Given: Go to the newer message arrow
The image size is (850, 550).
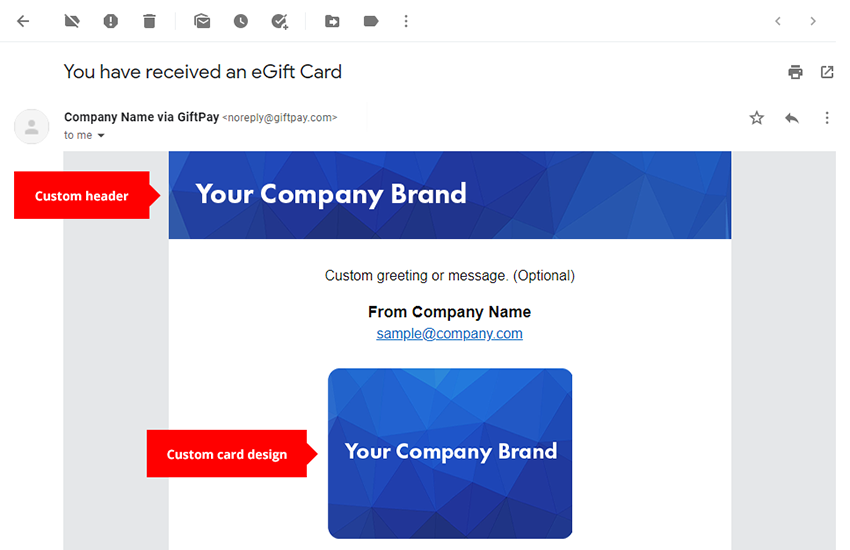Looking at the screenshot, I should [778, 21].
